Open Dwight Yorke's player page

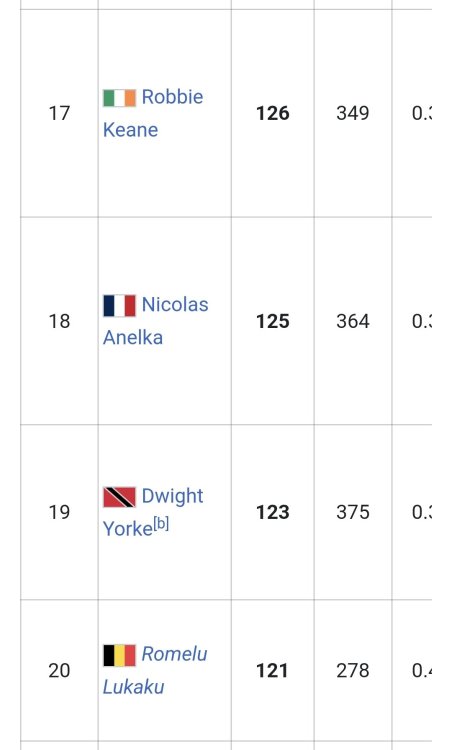click(153, 512)
